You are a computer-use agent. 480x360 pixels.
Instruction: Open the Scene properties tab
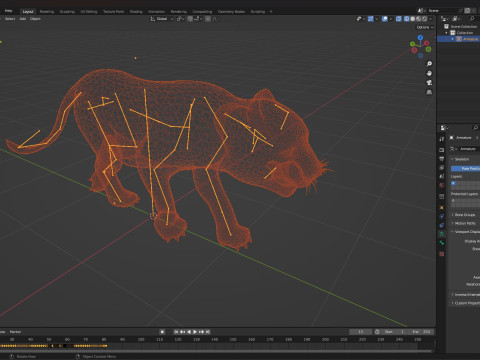(442, 176)
